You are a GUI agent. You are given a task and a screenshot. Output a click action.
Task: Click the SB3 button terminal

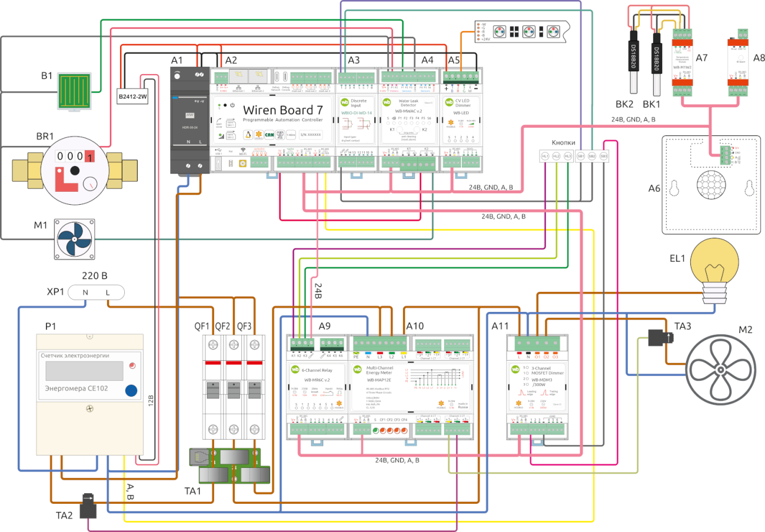603,155
